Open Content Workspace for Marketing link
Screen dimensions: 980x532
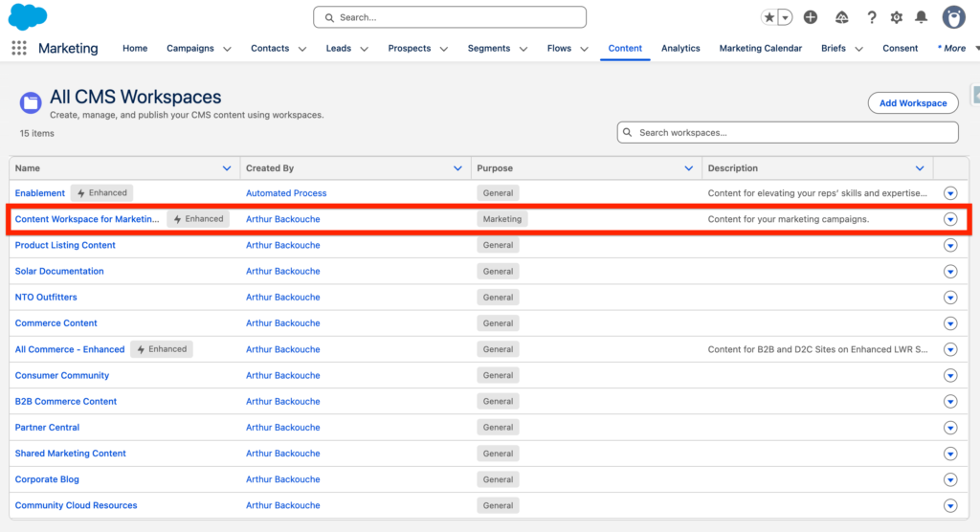tap(87, 219)
